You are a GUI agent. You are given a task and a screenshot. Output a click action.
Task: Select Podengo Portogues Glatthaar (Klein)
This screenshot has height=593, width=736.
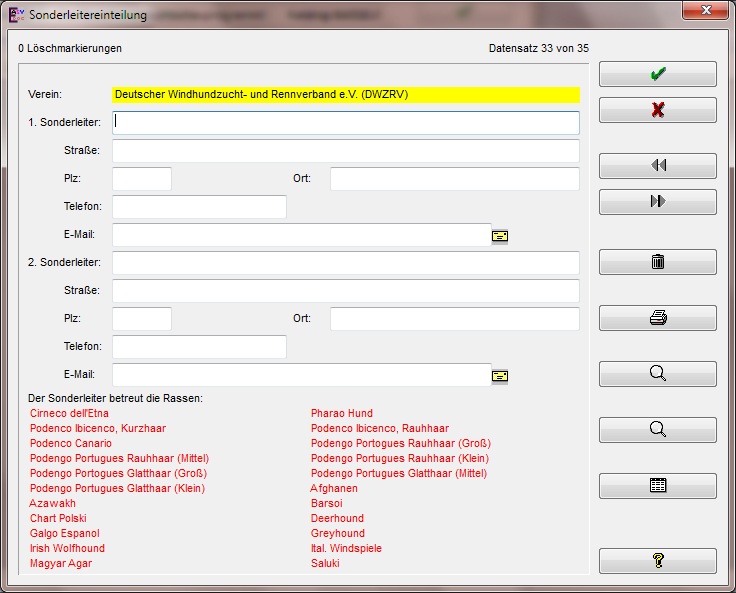coord(117,488)
